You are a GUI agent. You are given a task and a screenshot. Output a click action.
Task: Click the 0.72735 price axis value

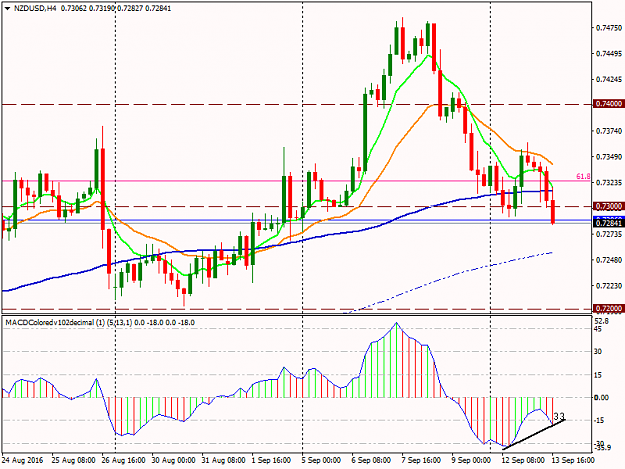click(x=609, y=234)
